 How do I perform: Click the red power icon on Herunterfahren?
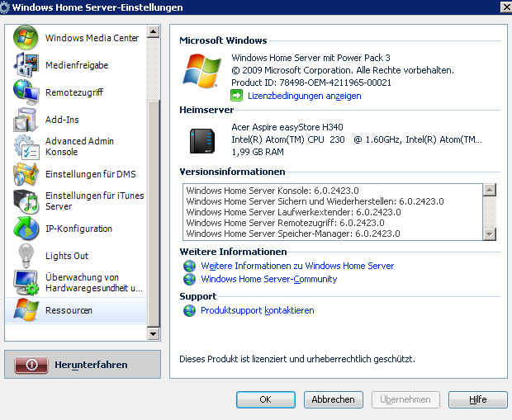(x=31, y=365)
